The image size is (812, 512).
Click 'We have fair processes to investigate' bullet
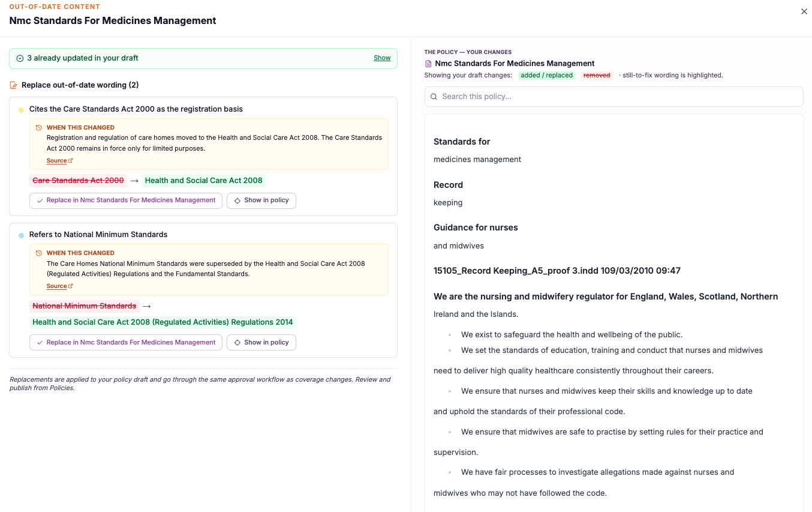point(597,472)
